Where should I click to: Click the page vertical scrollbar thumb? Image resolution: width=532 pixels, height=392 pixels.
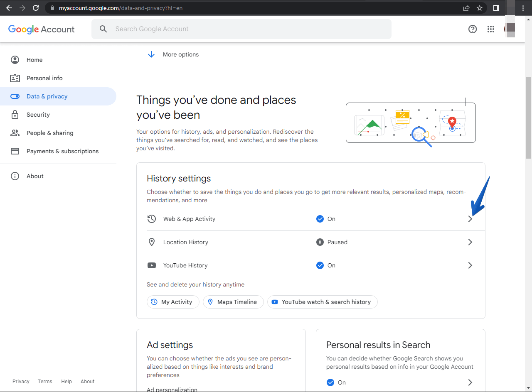coord(528,118)
